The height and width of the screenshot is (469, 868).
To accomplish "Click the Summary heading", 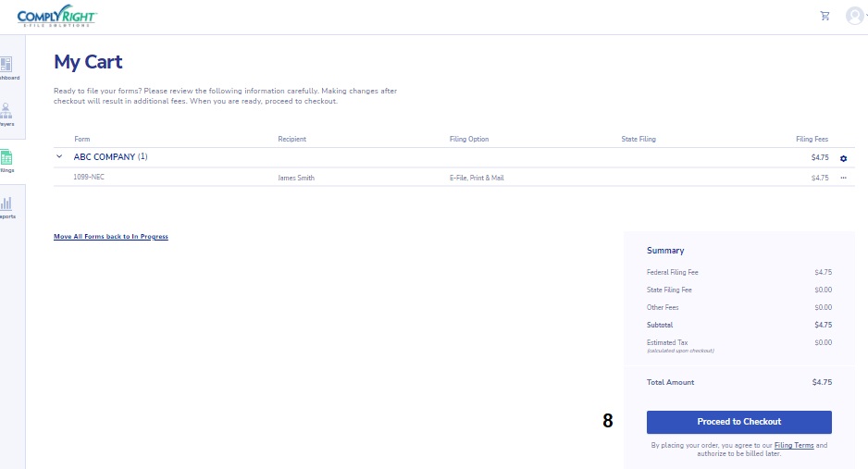I will tap(665, 251).
